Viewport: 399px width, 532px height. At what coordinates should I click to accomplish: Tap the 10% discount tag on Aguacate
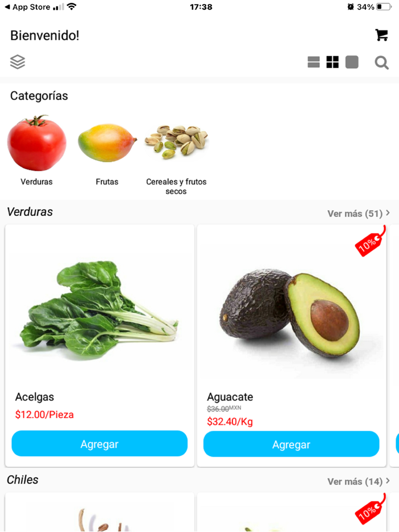click(x=370, y=242)
